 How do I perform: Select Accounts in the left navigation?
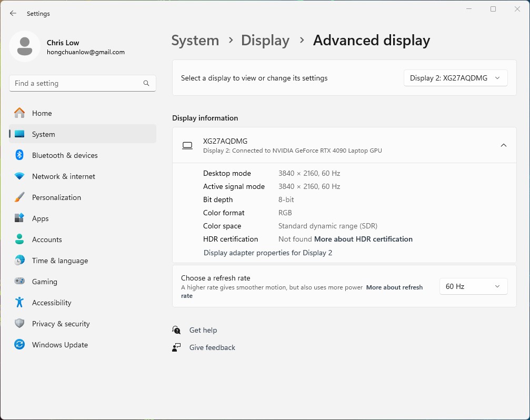47,239
